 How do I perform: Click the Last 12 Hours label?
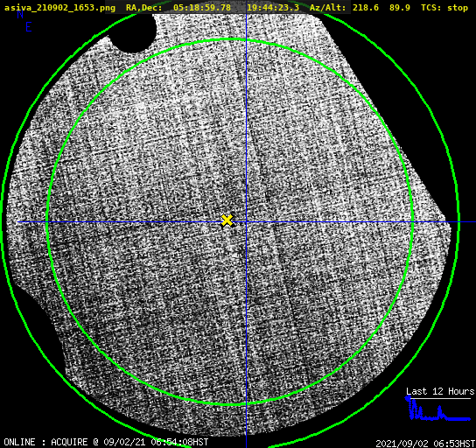440,391
